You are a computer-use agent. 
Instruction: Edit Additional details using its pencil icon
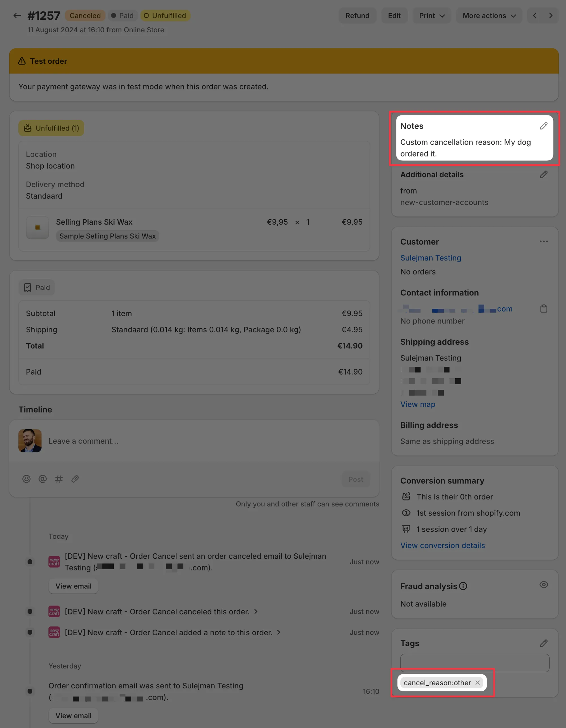[x=544, y=174]
